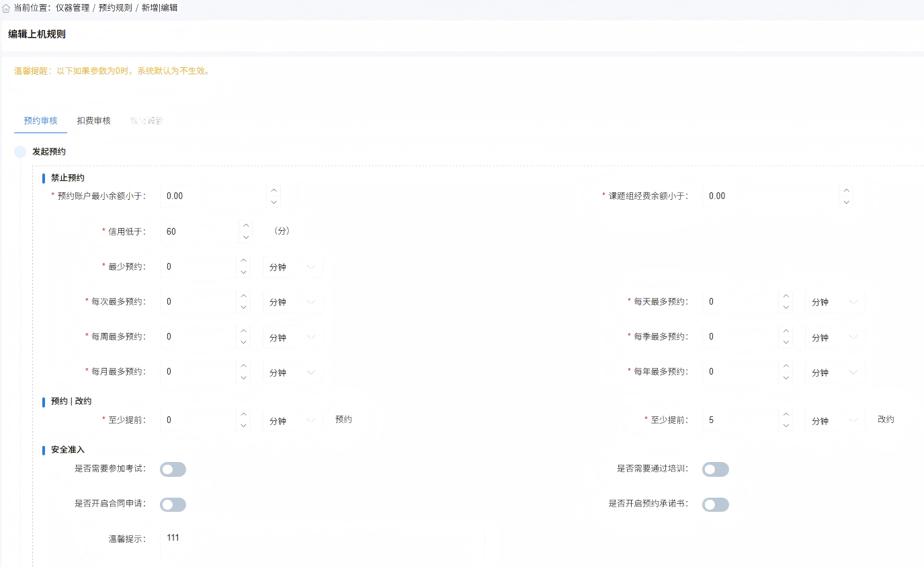
Task: Toggle the 是否开启合同申请 switch
Action: coord(173,504)
